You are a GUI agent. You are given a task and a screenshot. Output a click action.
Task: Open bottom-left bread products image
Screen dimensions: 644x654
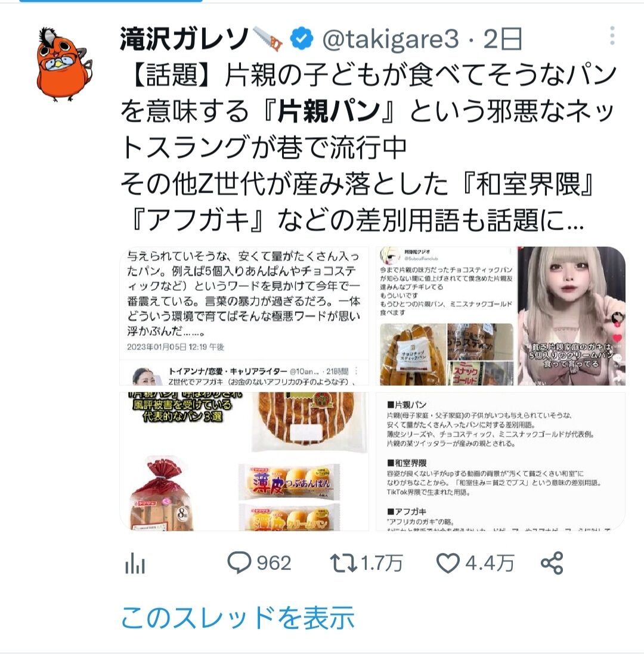[x=244, y=461]
